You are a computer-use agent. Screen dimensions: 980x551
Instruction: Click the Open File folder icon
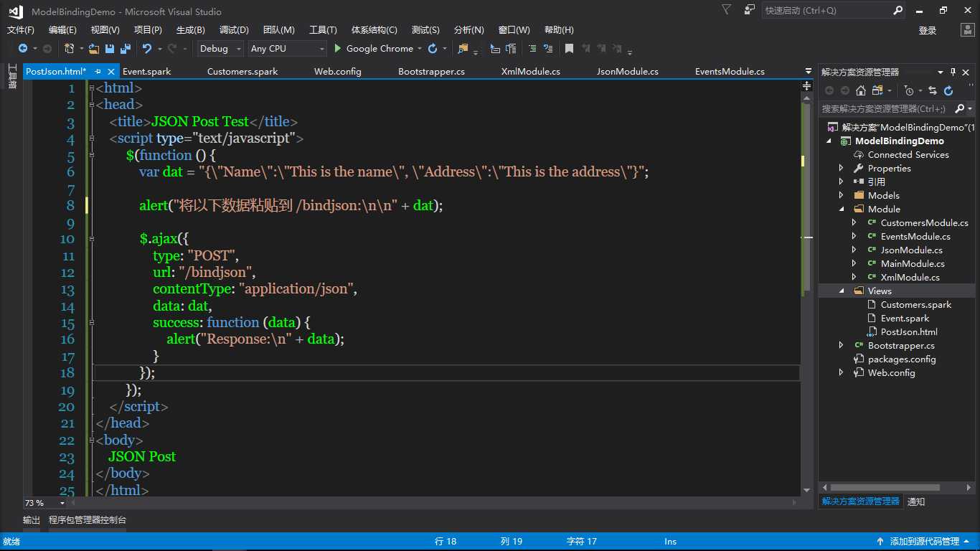tap(94, 49)
